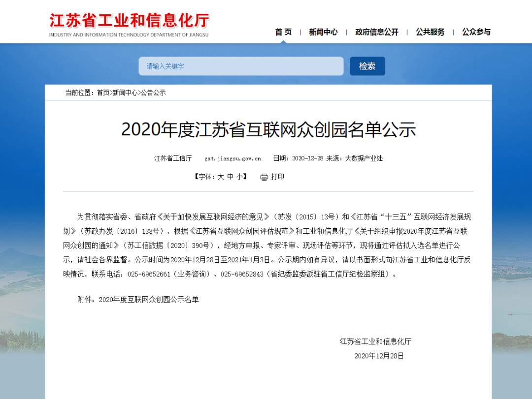
Task: Set font size to 中 (medium)
Action: coord(230,177)
